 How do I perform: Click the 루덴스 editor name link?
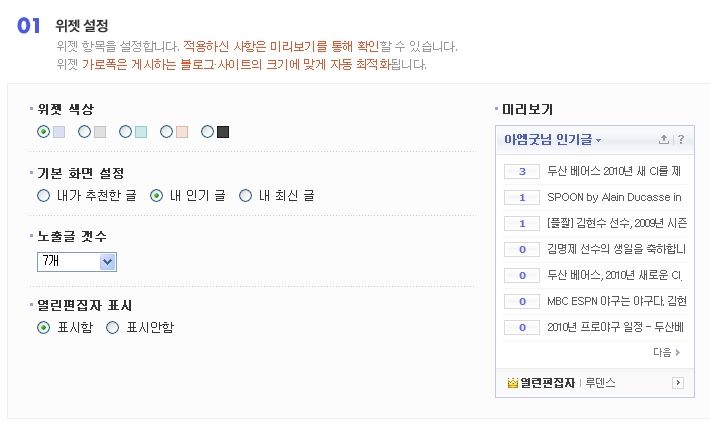coord(600,383)
